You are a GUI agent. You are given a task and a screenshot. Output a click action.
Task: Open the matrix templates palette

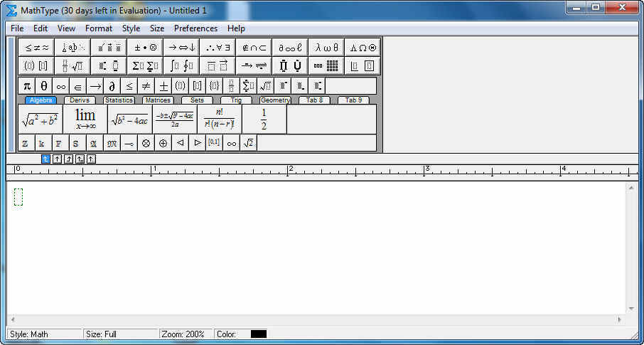[x=326, y=65]
